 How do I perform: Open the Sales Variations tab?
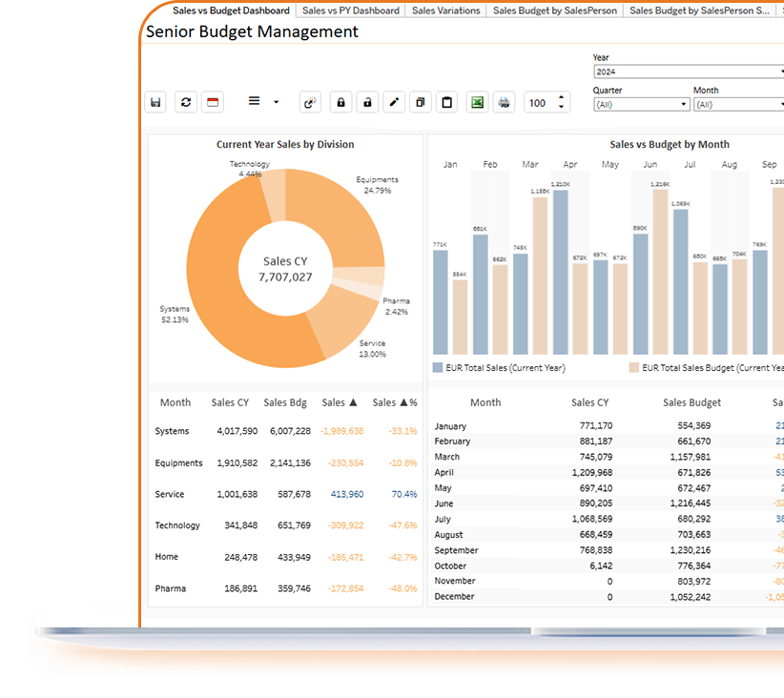446,10
